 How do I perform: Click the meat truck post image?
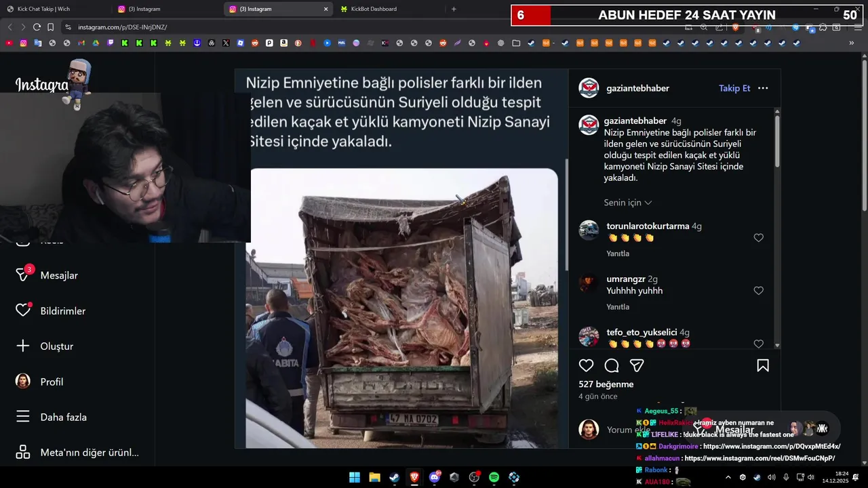click(403, 308)
